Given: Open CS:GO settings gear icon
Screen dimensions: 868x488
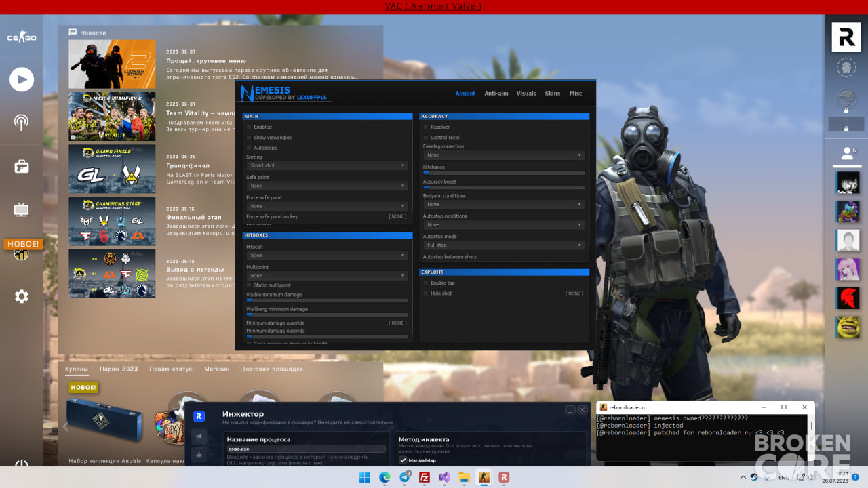Looking at the screenshot, I should point(22,296).
